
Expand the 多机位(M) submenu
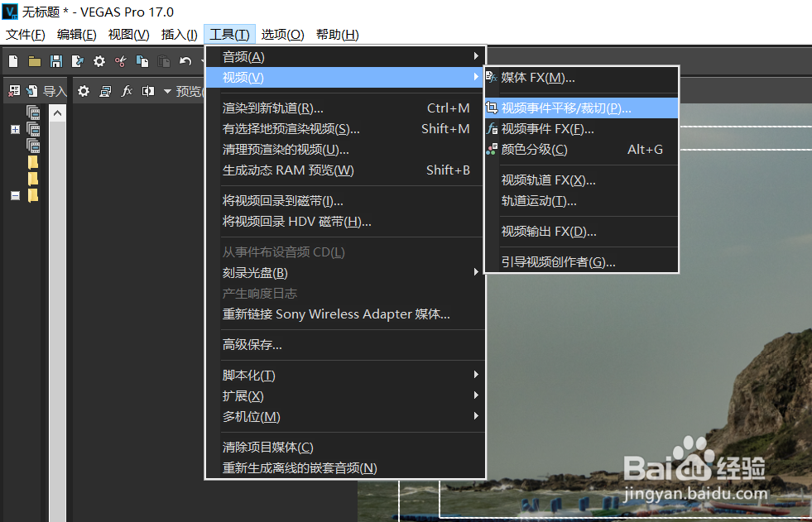pyautogui.click(x=345, y=416)
